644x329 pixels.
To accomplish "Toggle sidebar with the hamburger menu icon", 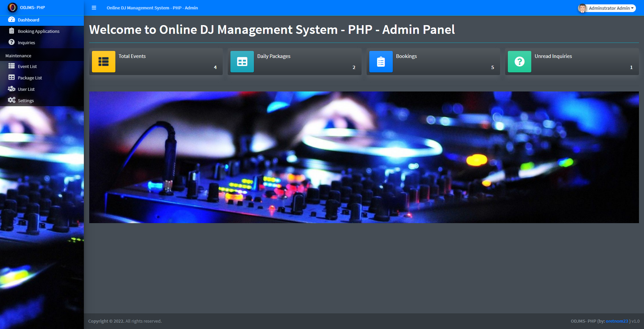I will point(94,8).
